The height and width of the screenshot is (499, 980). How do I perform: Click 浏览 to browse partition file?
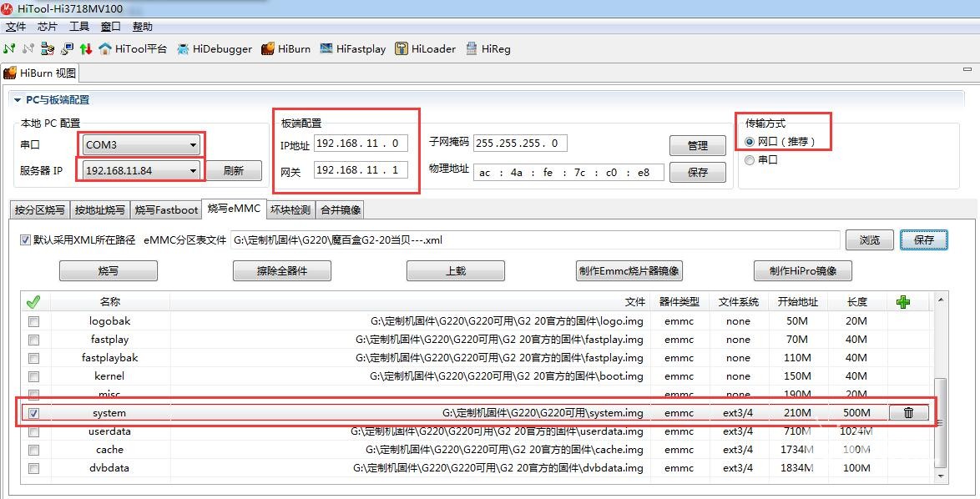coord(869,239)
